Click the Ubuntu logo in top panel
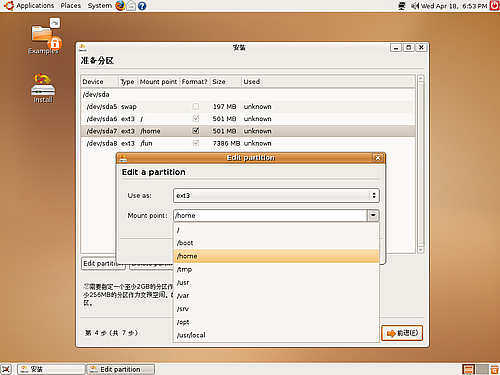This screenshot has width=500, height=375. [9, 6]
